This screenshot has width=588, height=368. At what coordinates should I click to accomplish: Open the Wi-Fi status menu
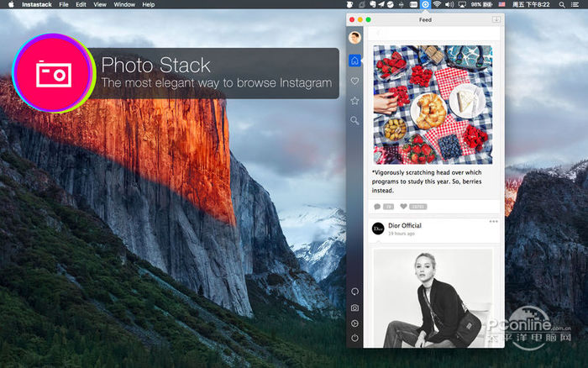(437, 4)
